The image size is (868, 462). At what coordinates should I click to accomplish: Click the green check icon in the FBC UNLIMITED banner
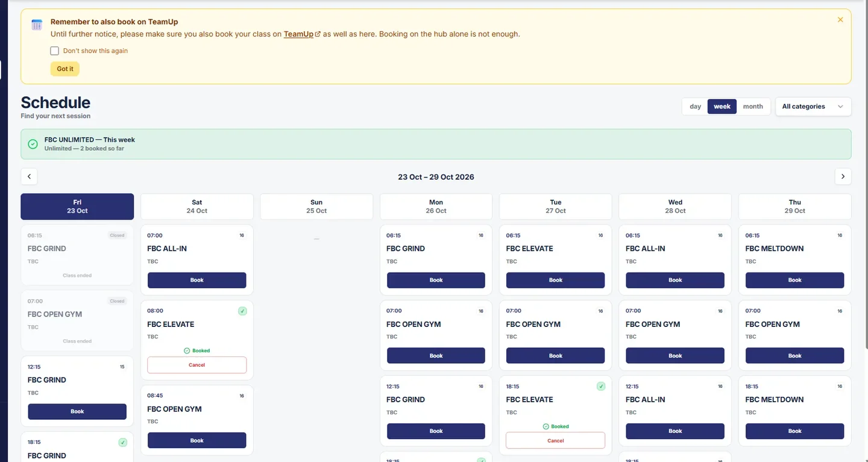(33, 144)
